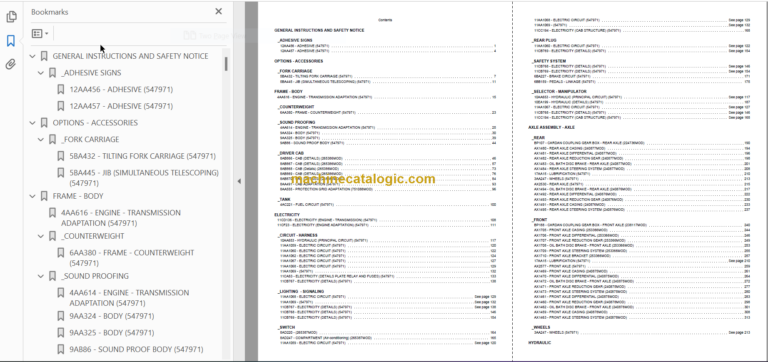This screenshot has width=768, height=362.
Task: Open bookmark 4AA614 - ENGINE - TRANSMISSION ADAPTATION
Action: click(129, 298)
